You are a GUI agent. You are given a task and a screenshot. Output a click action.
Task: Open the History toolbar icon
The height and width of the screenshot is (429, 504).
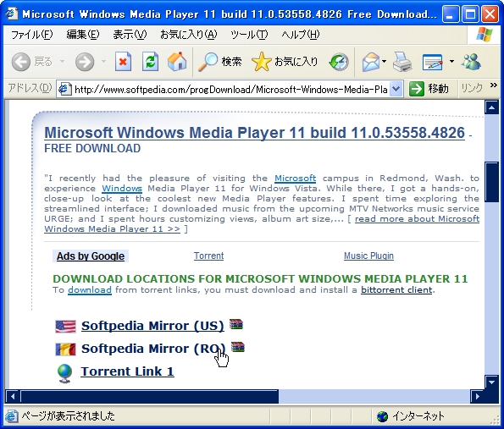(x=339, y=62)
